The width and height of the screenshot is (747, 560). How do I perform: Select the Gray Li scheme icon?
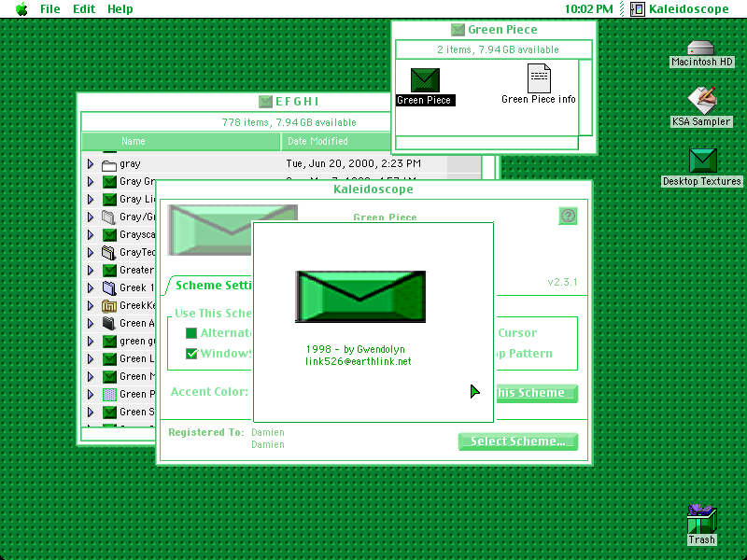[x=109, y=199]
